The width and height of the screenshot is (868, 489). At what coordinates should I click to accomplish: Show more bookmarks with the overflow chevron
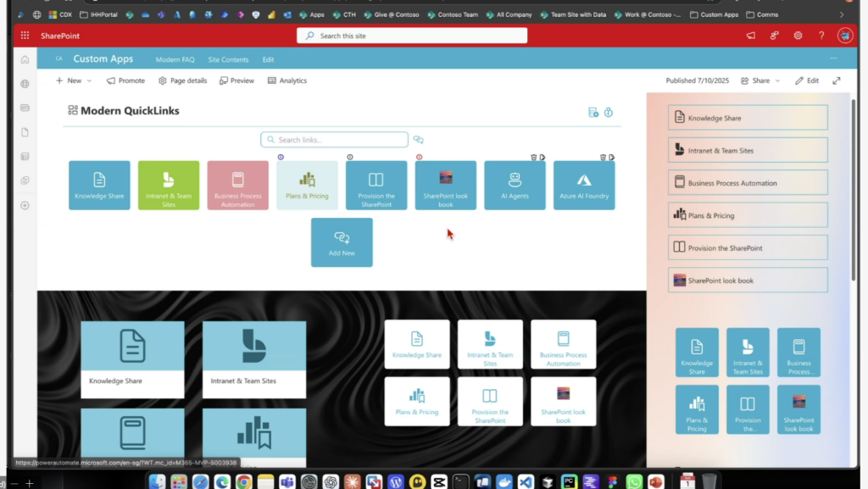tap(842, 15)
